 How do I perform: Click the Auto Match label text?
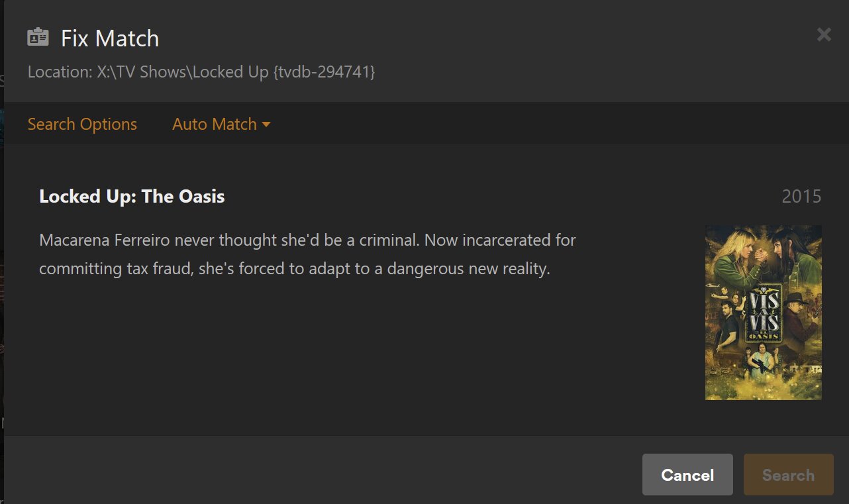click(214, 125)
